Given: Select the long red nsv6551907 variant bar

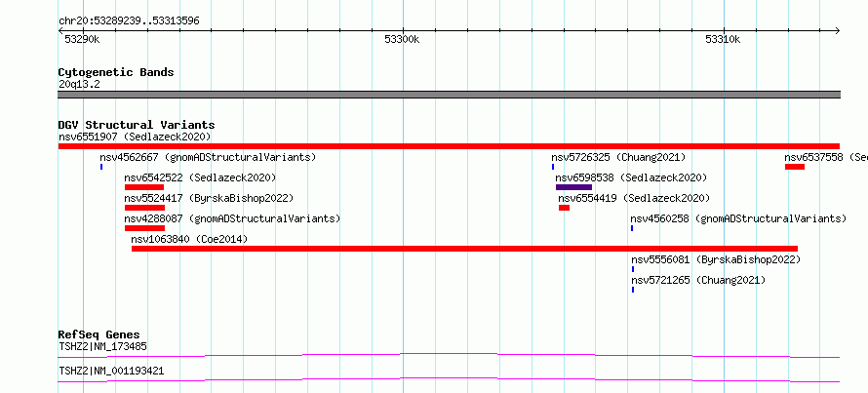Looking at the screenshot, I should (x=449, y=146).
